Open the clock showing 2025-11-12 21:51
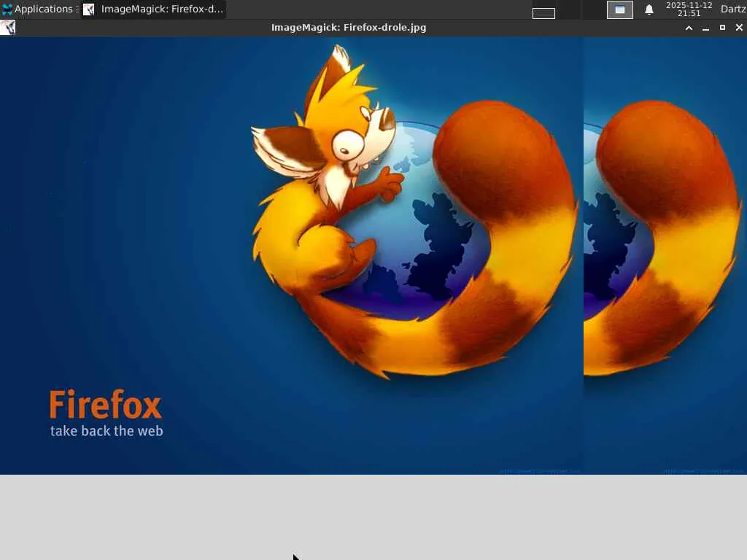The width and height of the screenshot is (747, 560). point(689,9)
